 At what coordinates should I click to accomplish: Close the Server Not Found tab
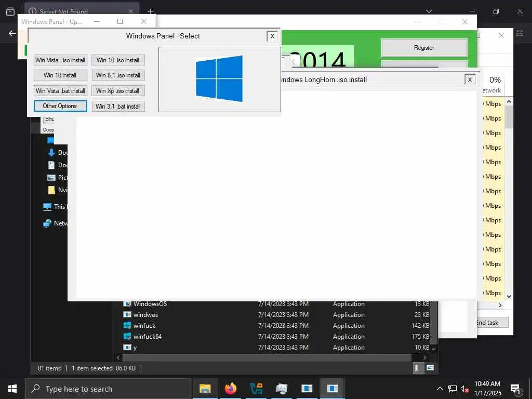click(131, 11)
